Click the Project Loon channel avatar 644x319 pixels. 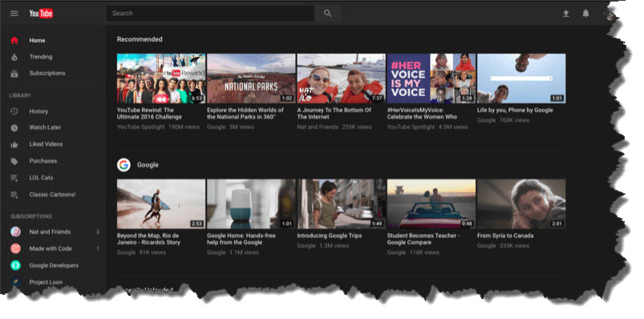pos(15,282)
